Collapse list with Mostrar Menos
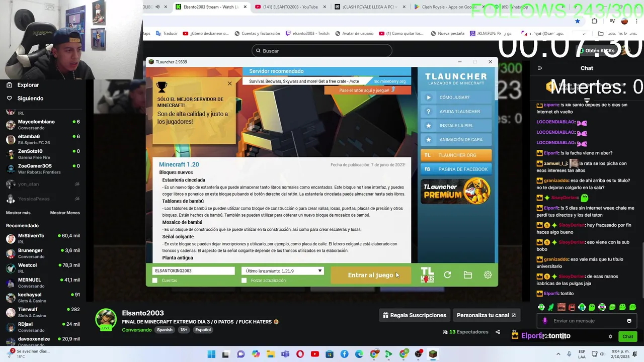The image size is (644, 362). pos(65,213)
